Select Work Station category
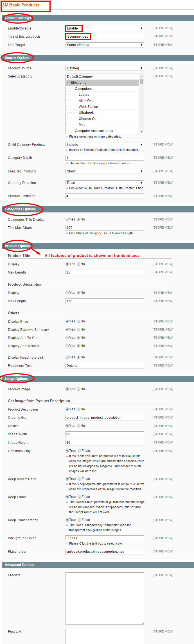The height and width of the screenshot is (644, 194). (x=102, y=107)
